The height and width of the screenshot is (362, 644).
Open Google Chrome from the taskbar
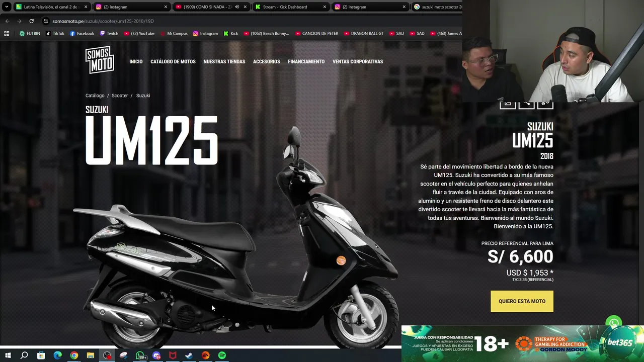(x=74, y=355)
